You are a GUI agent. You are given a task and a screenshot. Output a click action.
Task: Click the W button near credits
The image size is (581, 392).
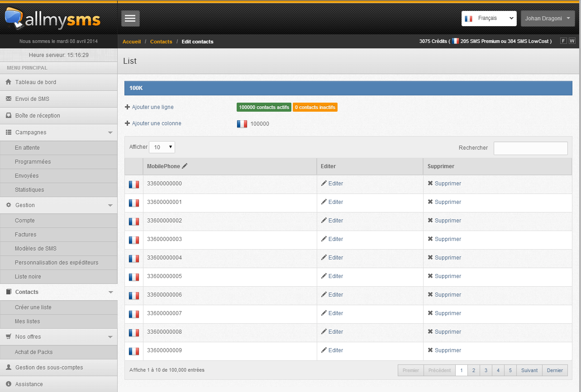572,41
